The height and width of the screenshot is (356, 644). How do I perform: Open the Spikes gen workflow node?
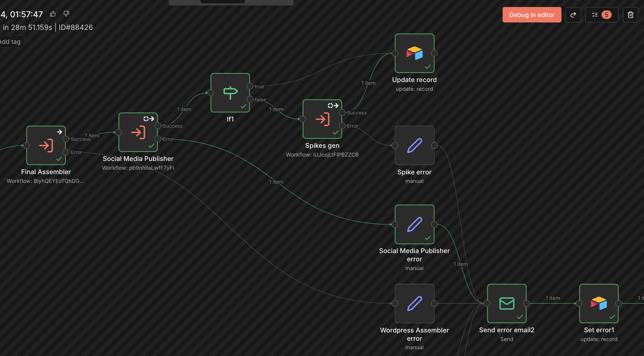coord(322,119)
